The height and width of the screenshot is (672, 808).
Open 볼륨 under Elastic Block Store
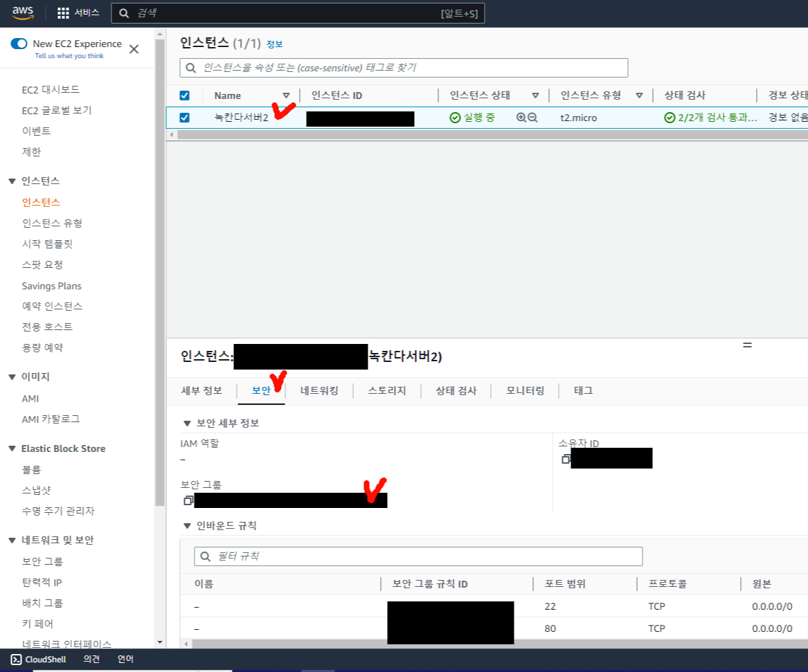coord(31,470)
